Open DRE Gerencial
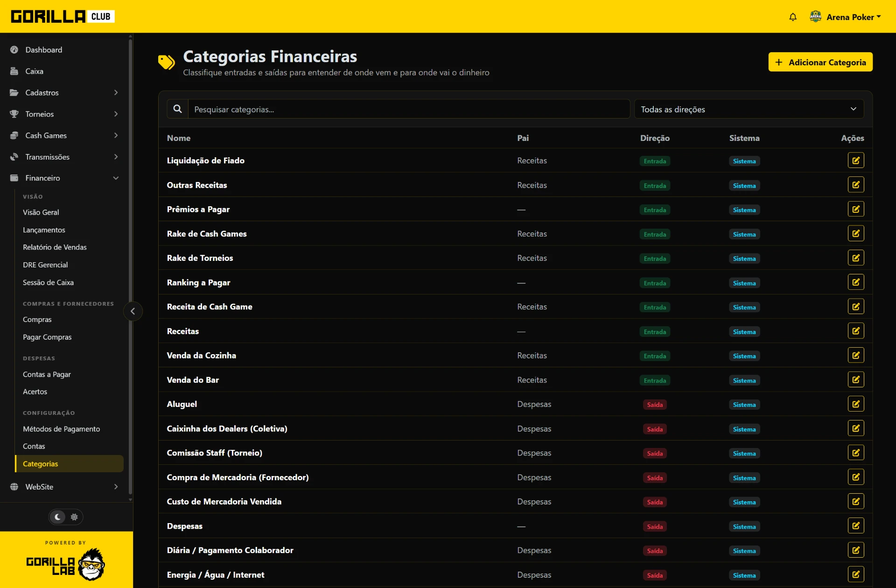 pos(45,265)
